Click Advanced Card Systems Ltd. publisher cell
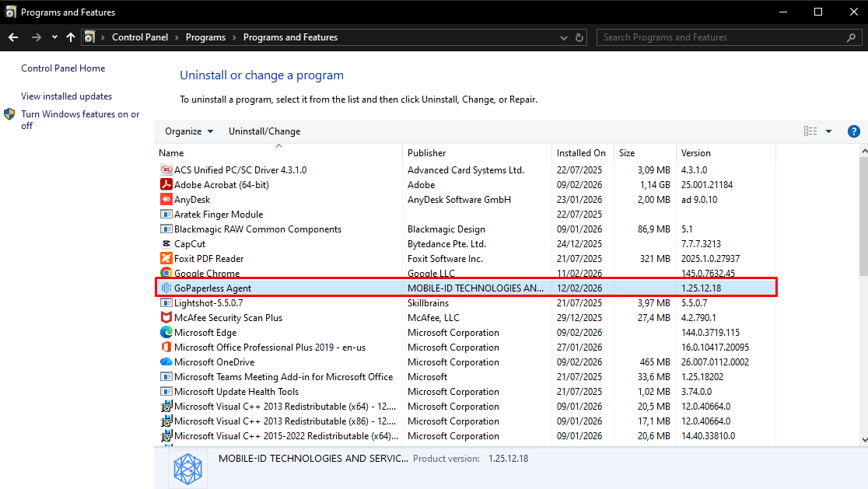The height and width of the screenshot is (489, 868). coord(466,169)
